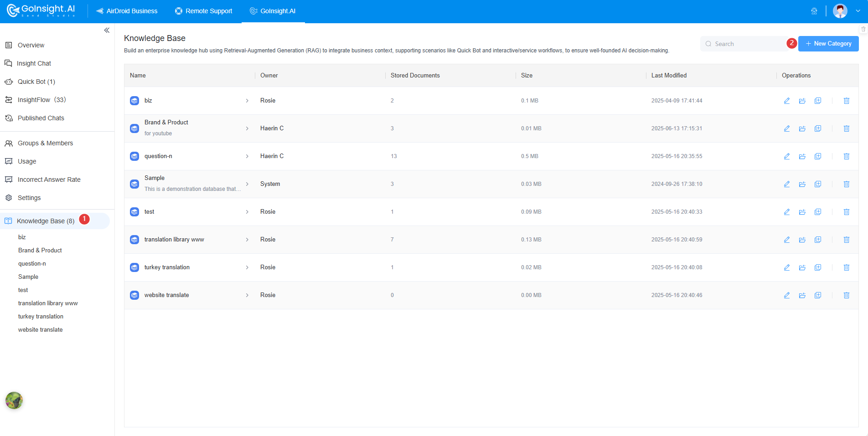
Task: Switch to the Remote Support tab
Action: tap(203, 11)
